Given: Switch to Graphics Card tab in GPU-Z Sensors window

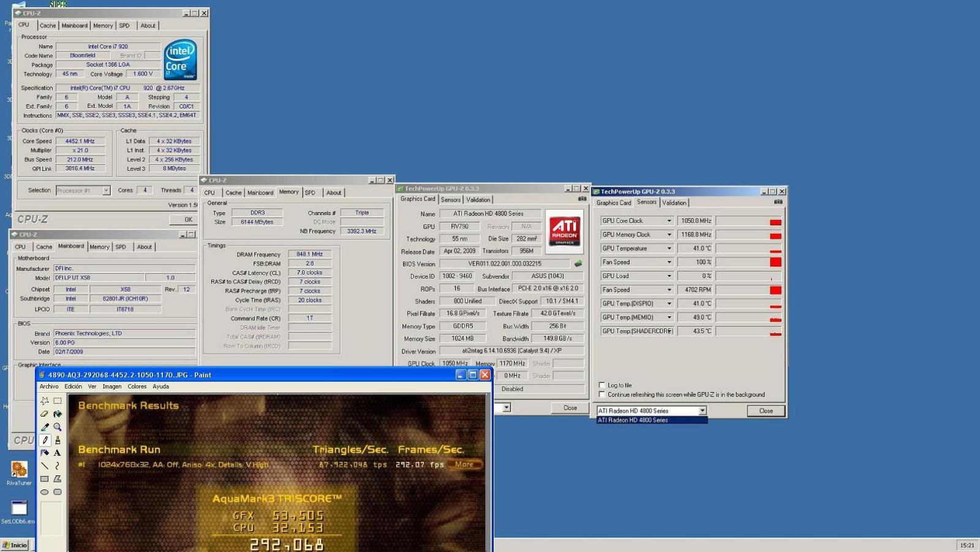Looking at the screenshot, I should pos(613,203).
